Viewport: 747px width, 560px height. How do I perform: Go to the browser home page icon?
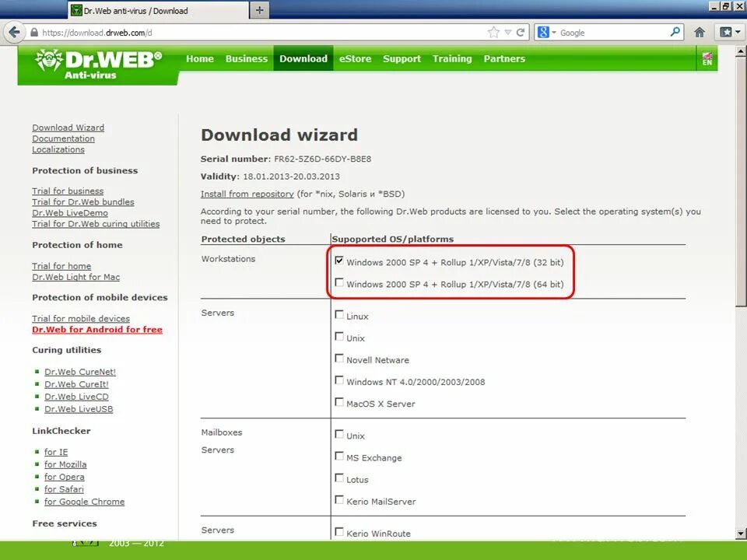click(x=700, y=33)
